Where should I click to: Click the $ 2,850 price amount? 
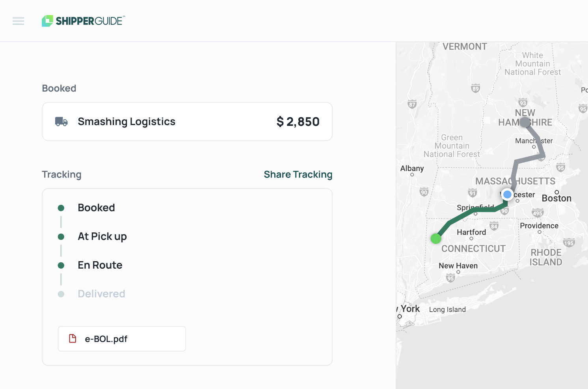(x=298, y=122)
